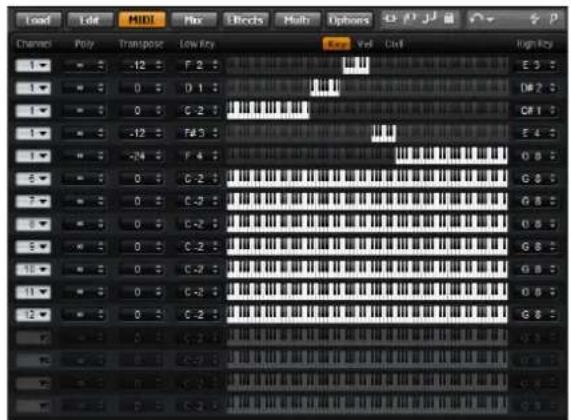Click the channel 7 row keyboard range
Viewport: 571px width, 420px height.
[367, 201]
